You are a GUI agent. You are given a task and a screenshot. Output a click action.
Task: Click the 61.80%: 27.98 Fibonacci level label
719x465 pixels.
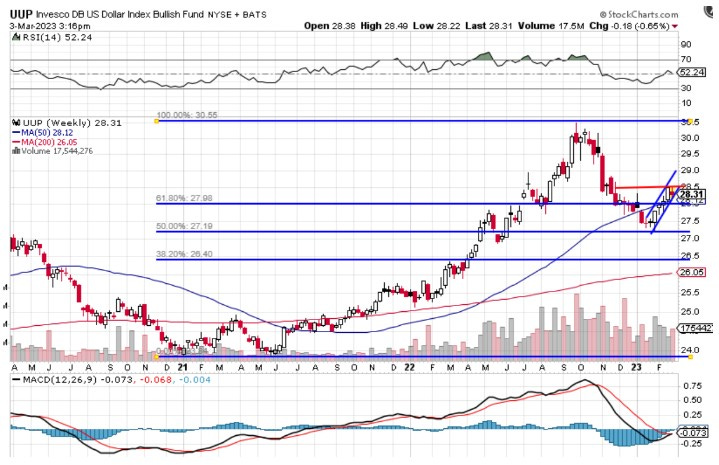[x=185, y=198]
